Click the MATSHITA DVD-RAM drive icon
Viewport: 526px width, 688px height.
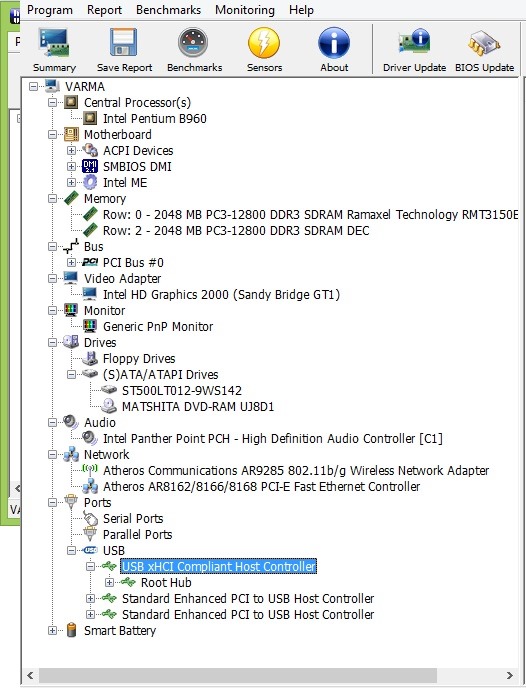click(x=109, y=406)
